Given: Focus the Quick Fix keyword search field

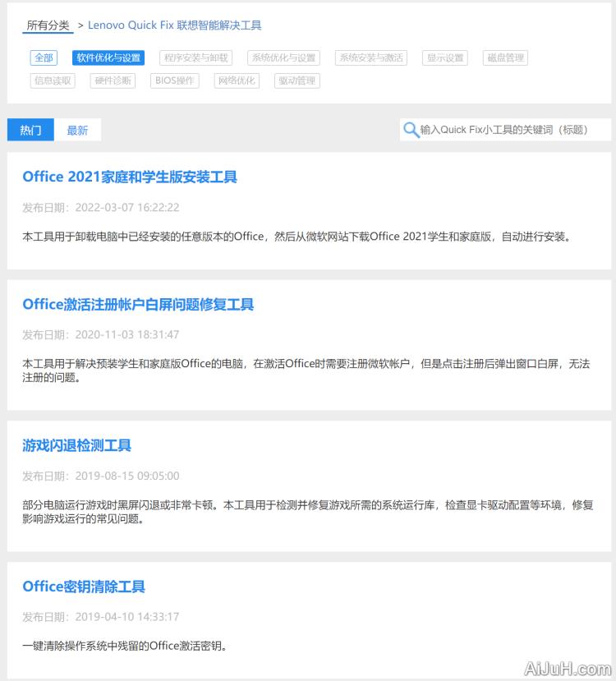Looking at the screenshot, I should coord(505,130).
